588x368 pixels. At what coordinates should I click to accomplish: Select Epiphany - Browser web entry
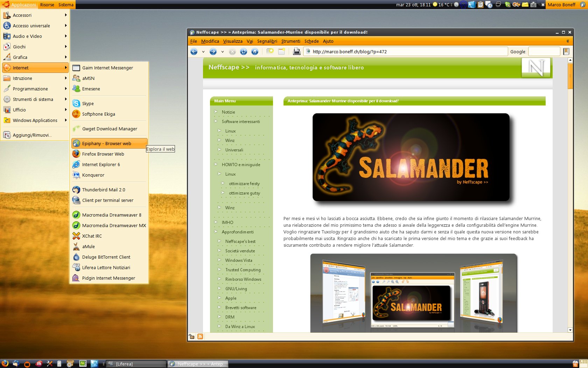pos(109,143)
